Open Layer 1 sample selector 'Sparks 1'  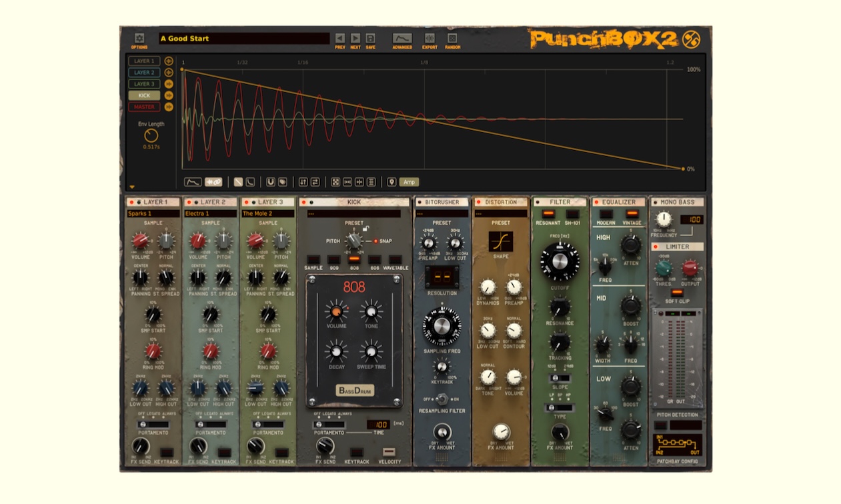pyautogui.click(x=153, y=214)
